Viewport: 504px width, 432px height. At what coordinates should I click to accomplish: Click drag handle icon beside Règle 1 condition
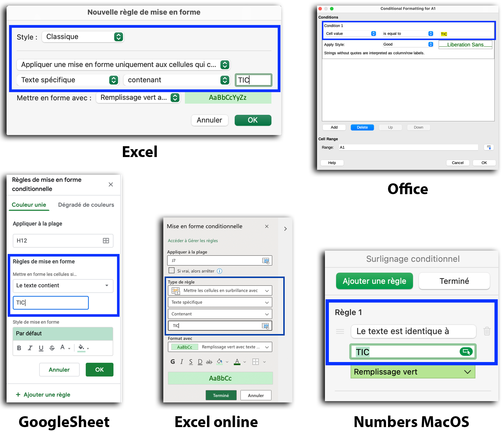(340, 331)
